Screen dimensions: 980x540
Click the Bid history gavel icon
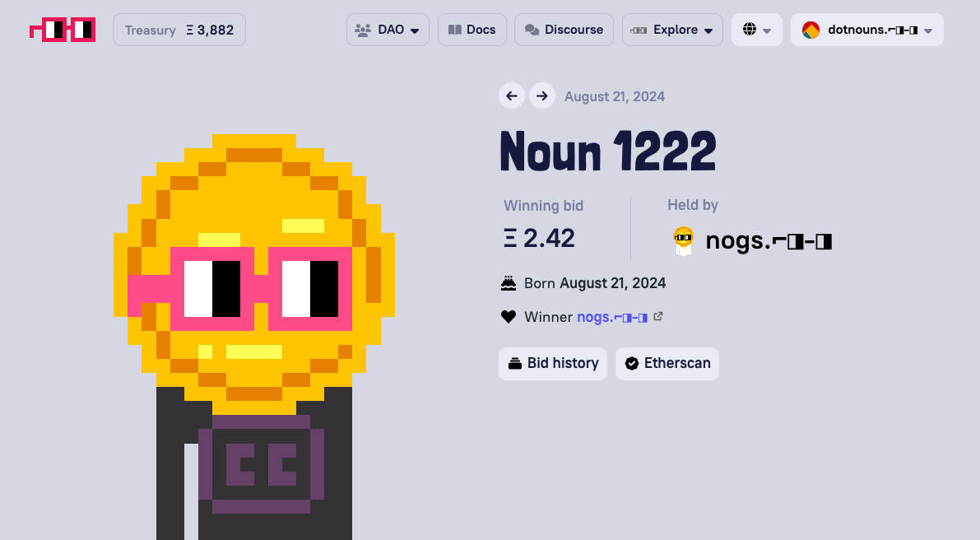[515, 363]
